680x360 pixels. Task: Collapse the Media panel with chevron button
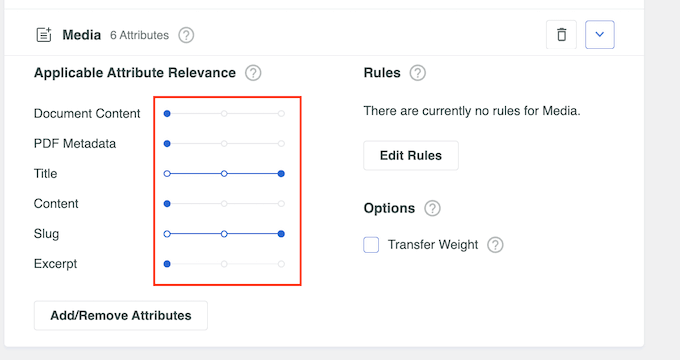click(x=600, y=35)
